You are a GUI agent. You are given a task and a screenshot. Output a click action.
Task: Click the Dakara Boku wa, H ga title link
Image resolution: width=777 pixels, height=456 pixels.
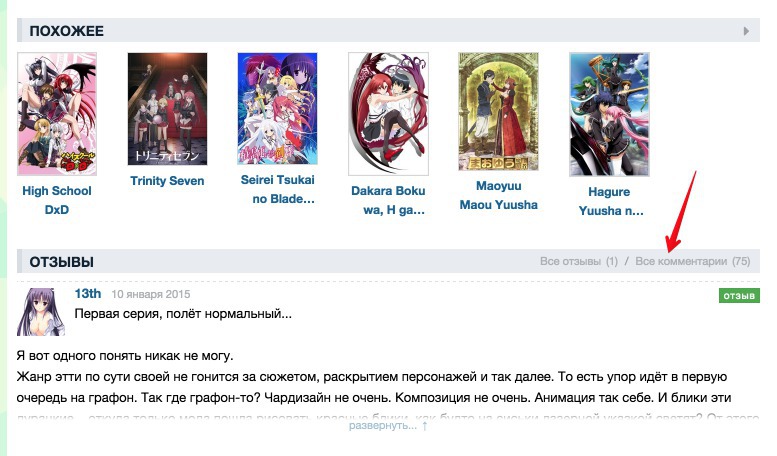pyautogui.click(x=388, y=200)
